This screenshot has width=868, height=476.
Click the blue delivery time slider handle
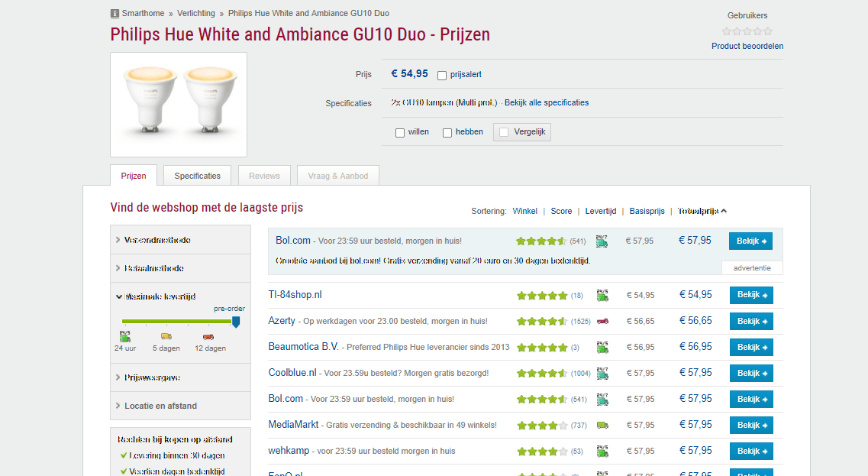point(236,322)
